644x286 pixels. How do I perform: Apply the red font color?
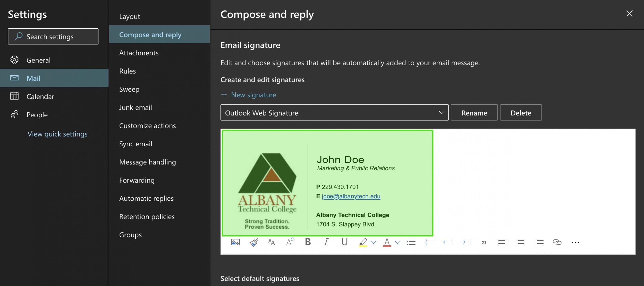[387, 242]
